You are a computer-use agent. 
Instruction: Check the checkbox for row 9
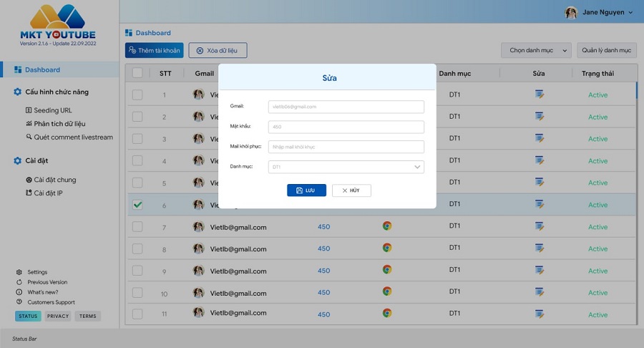(x=137, y=271)
